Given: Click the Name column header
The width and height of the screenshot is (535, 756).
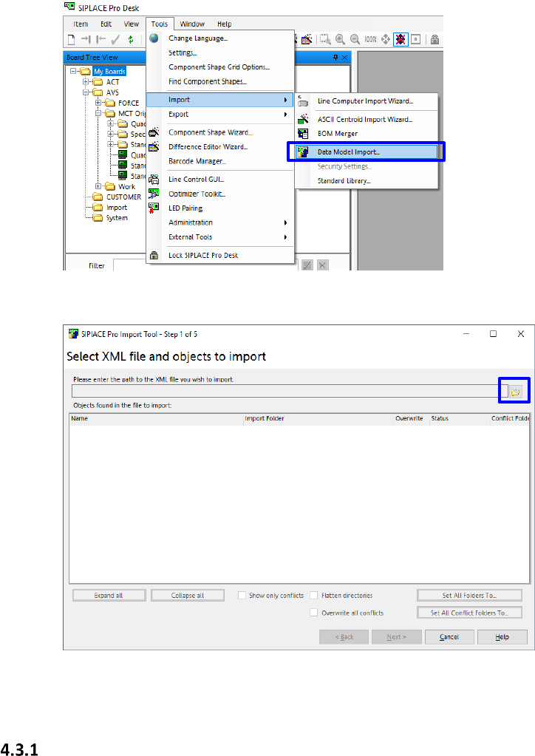Looking at the screenshot, I should 156,418.
